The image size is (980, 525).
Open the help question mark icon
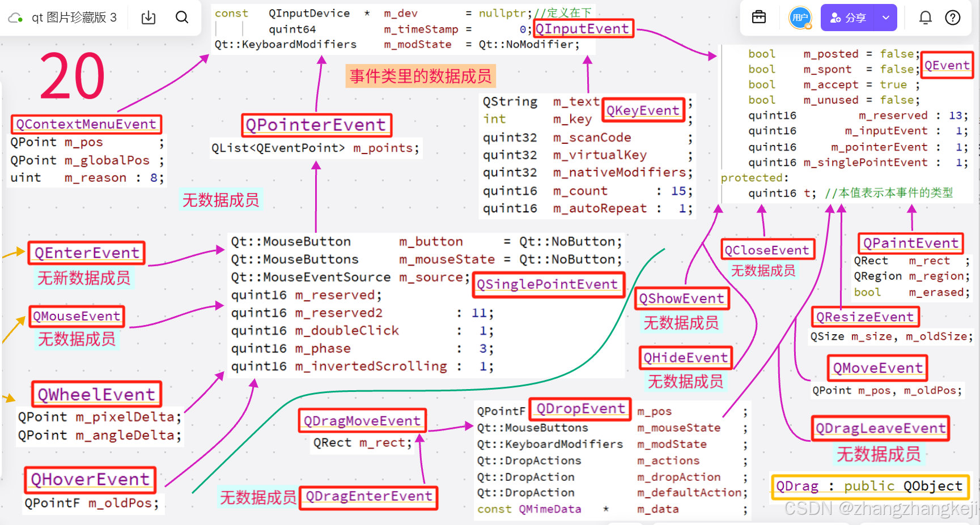[953, 18]
